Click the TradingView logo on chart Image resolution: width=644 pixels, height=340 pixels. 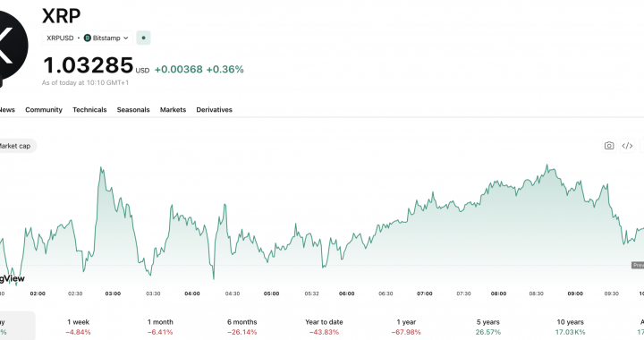pyautogui.click(x=12, y=278)
